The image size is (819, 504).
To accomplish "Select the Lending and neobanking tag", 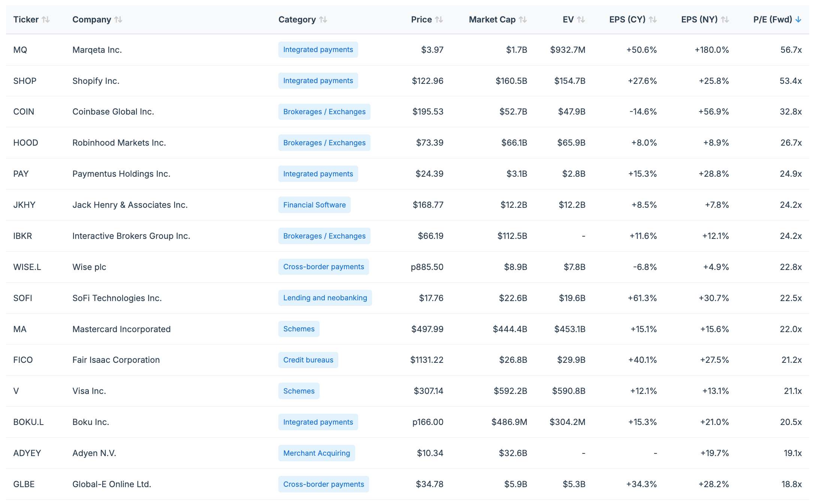I will pos(325,298).
